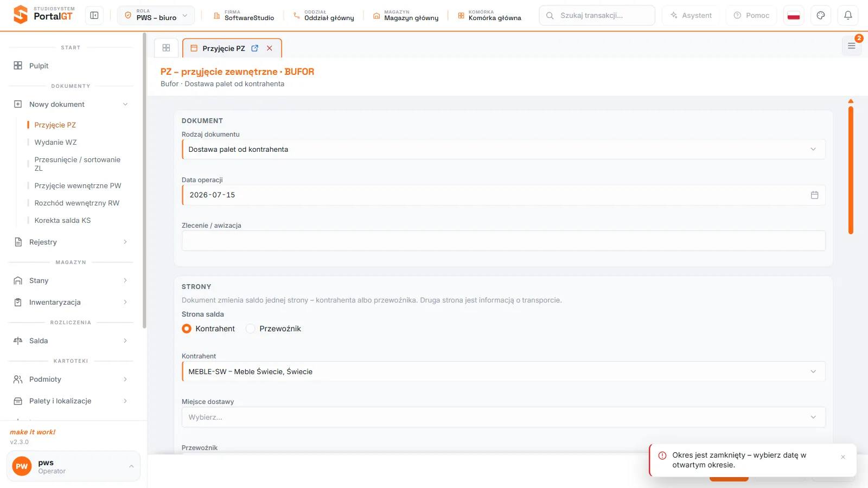The image size is (868, 488).
Task: Select Wydanie WZ document
Action: (x=55, y=142)
